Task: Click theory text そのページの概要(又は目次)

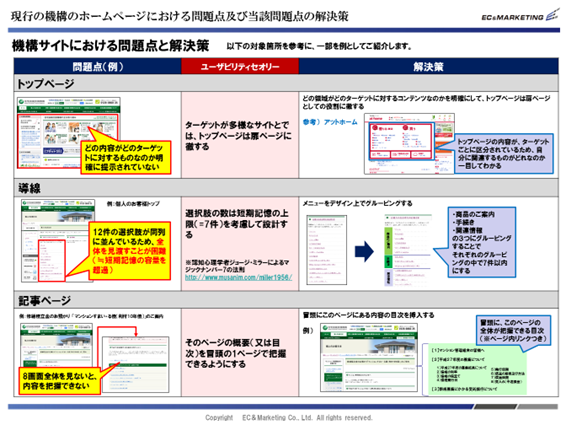Action: pos(235,353)
